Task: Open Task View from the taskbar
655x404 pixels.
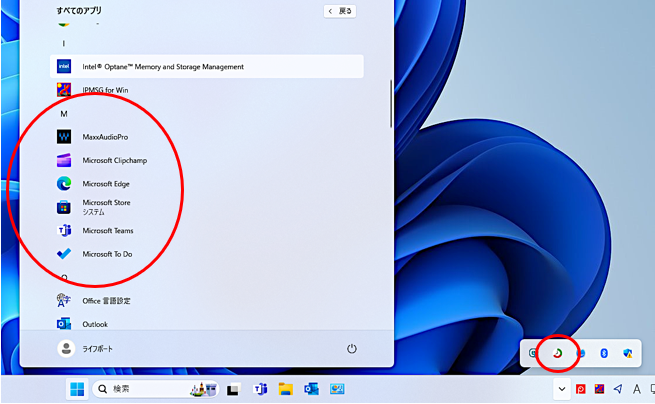Action: pyautogui.click(x=234, y=390)
